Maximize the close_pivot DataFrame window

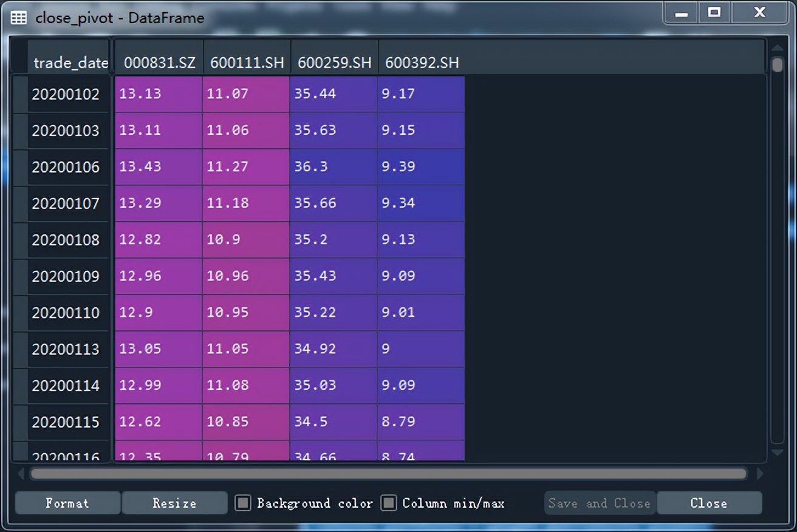(x=714, y=13)
